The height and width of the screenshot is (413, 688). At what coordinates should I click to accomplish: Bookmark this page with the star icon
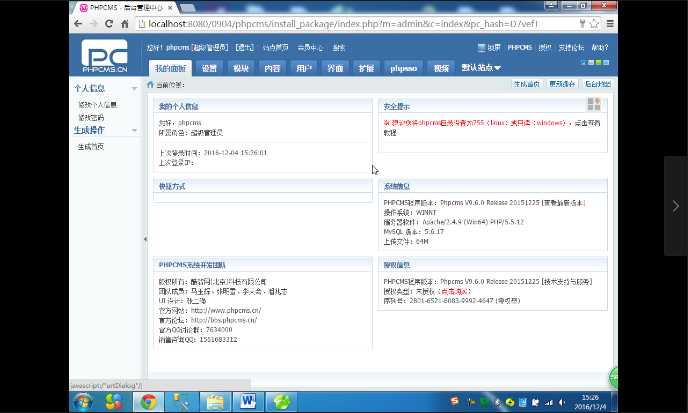pyautogui.click(x=594, y=24)
